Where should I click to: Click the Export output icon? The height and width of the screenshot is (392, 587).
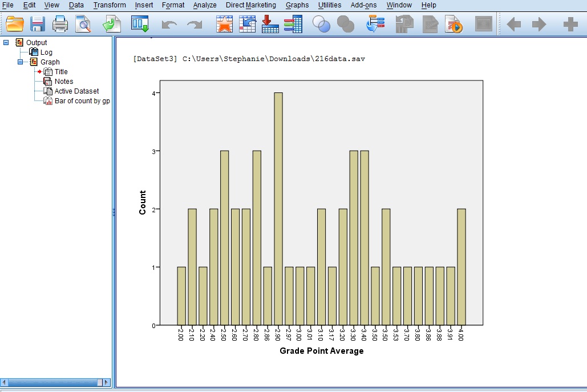(112, 25)
